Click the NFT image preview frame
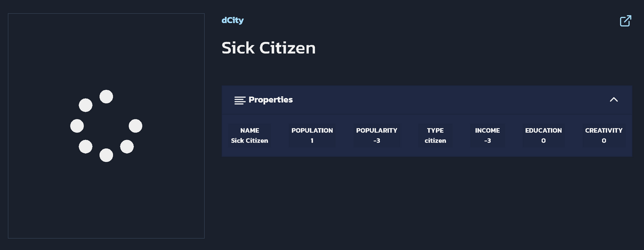 [x=106, y=126]
